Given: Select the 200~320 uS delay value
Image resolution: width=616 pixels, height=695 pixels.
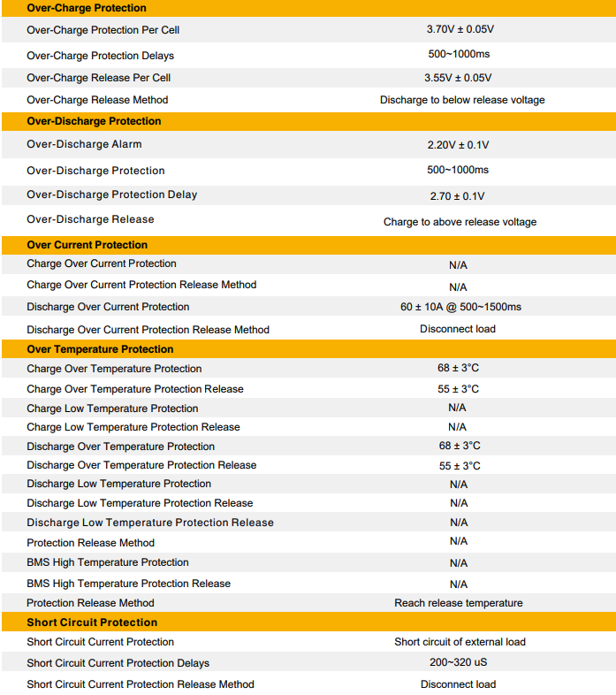Looking at the screenshot, I should 458,662.
